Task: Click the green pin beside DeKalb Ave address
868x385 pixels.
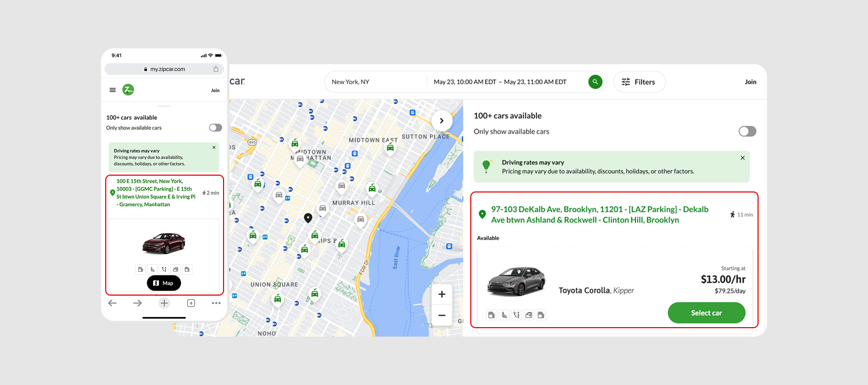Action: pos(482,214)
